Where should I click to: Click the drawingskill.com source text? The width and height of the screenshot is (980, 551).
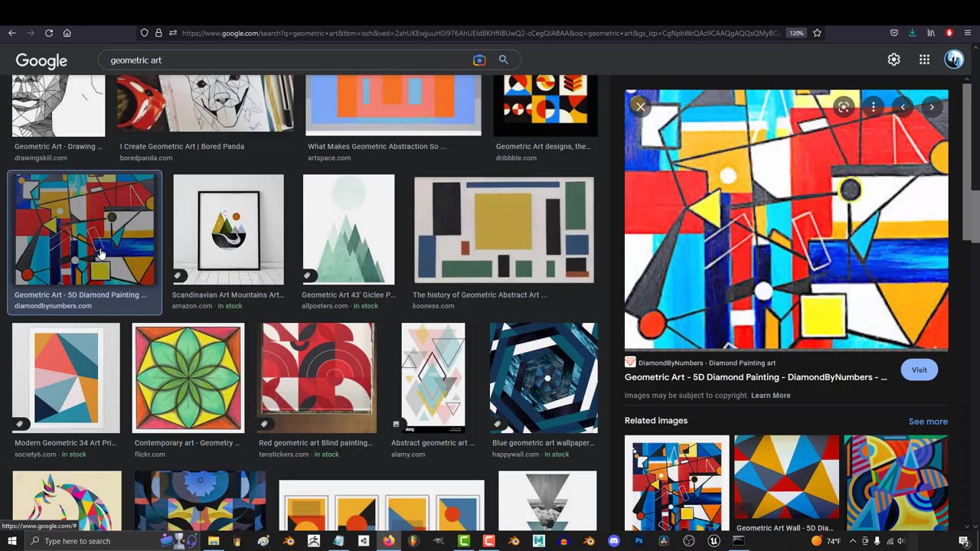41,158
